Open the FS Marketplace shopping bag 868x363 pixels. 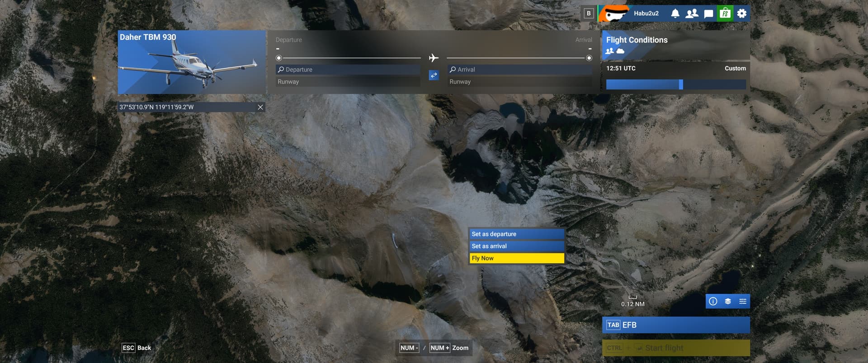click(725, 14)
